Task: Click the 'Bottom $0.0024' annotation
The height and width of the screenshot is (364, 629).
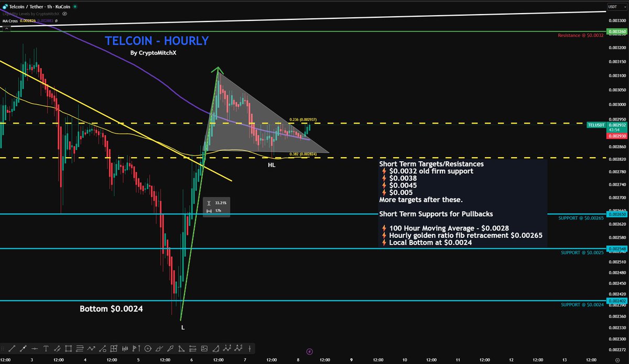Action: [x=111, y=309]
